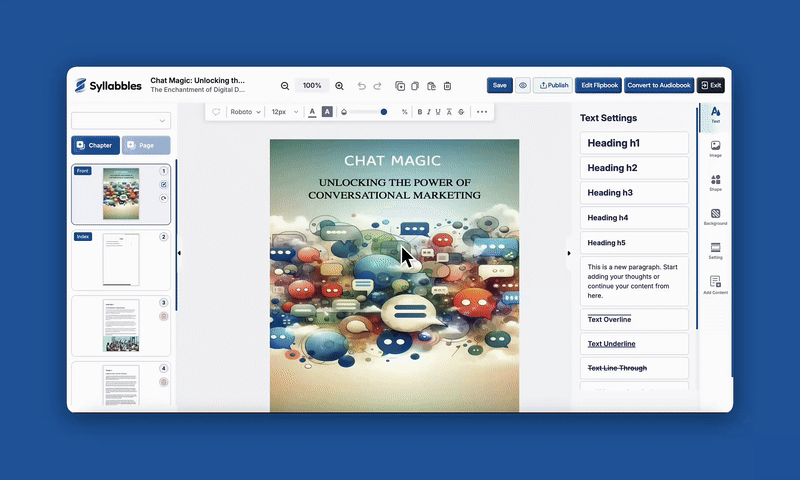Click the Save button

(499, 86)
